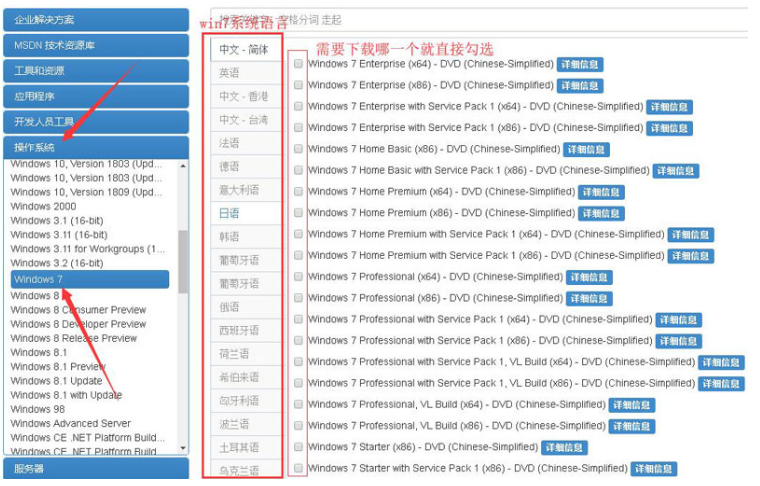Expand the 企业解决方案 panel
The height and width of the screenshot is (486, 760).
click(x=95, y=19)
